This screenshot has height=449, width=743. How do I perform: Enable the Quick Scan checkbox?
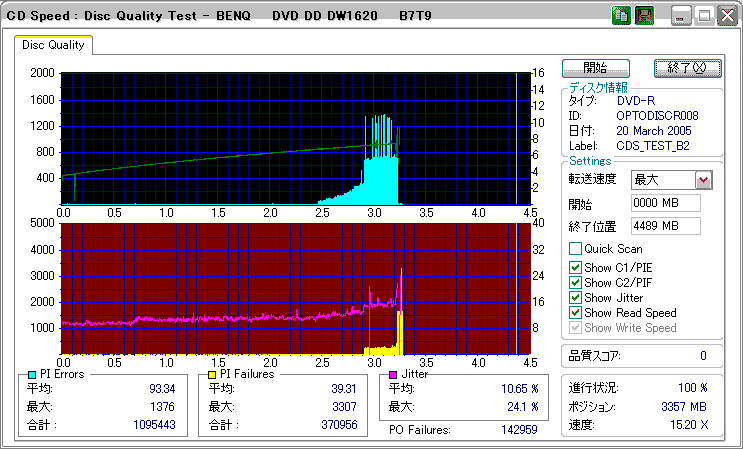[575, 249]
